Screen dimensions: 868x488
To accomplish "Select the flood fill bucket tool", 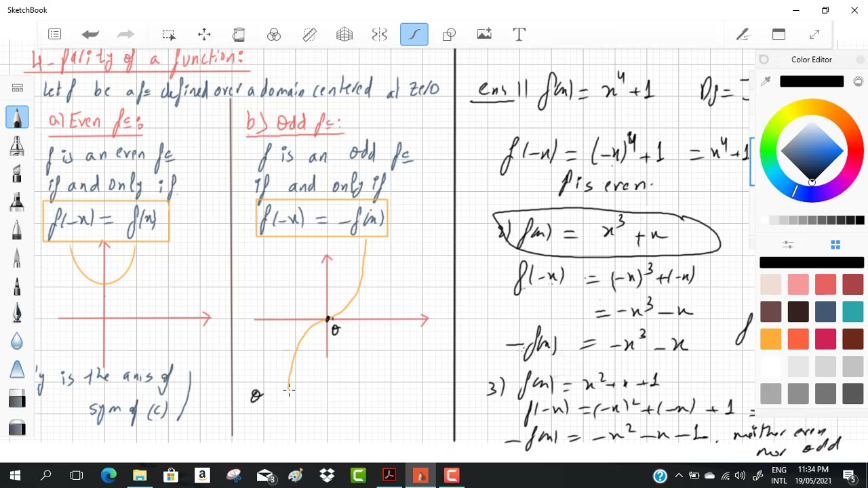I will point(239,34).
